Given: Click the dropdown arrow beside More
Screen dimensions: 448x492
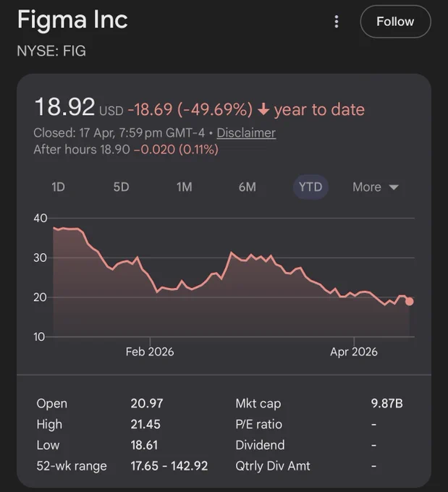Looking at the screenshot, I should point(394,187).
